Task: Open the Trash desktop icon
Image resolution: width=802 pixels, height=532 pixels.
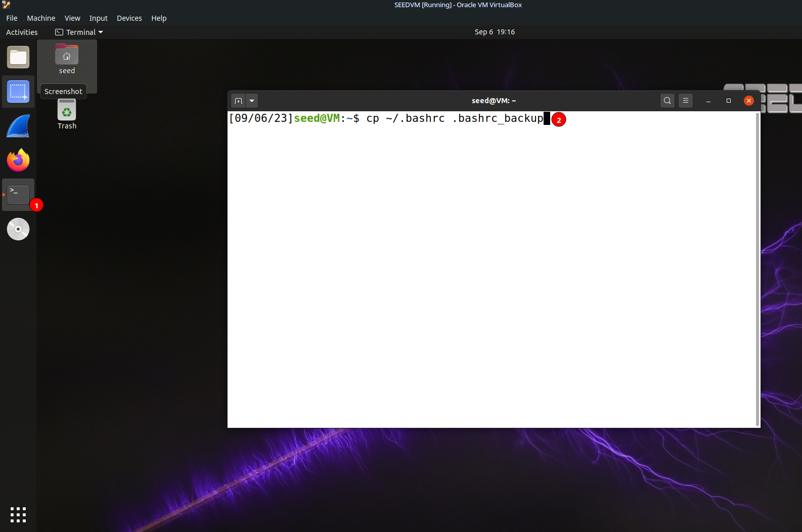Action: [x=67, y=115]
